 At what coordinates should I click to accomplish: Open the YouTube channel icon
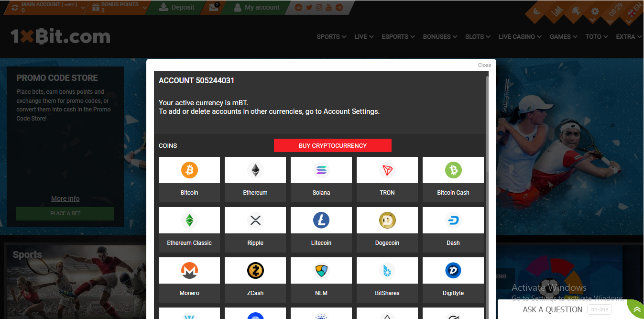point(328,7)
